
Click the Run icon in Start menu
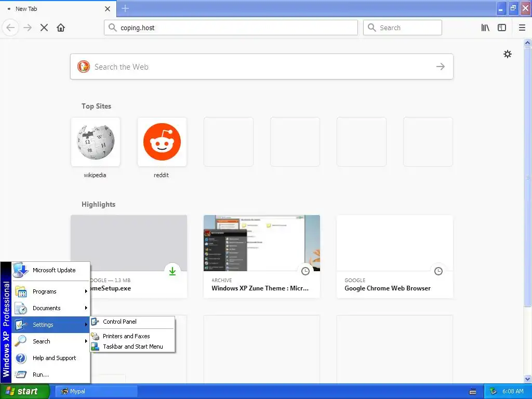[x=21, y=375]
